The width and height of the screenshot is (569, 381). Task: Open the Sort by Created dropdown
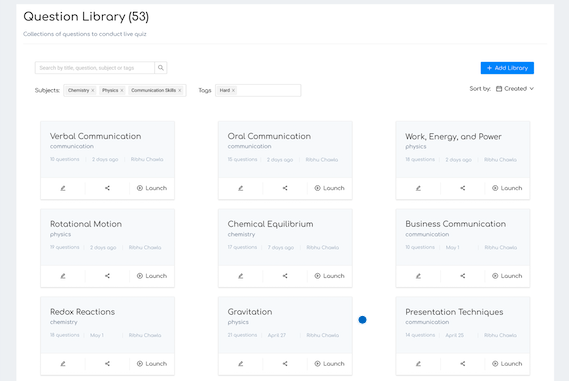(x=515, y=89)
